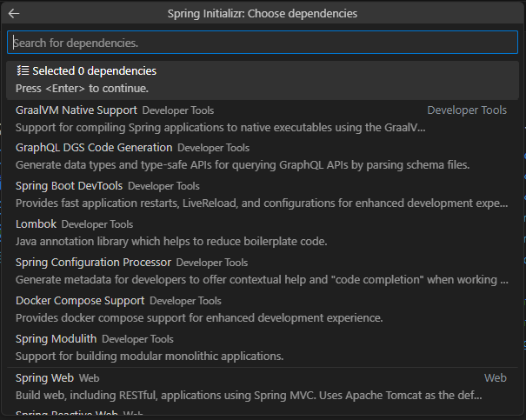Pick GraphQL DGS Code Generation
This screenshot has height=420, width=526.
[94, 148]
